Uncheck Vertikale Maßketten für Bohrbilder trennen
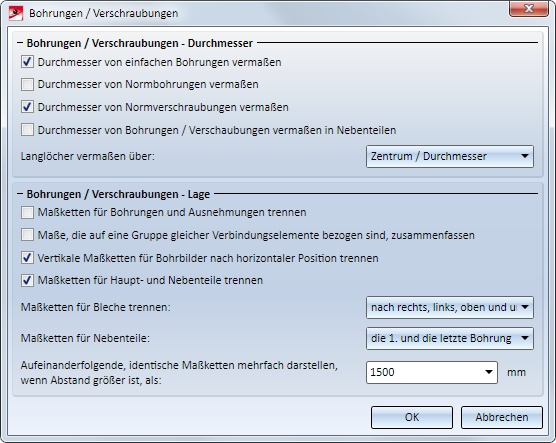Image resolution: width=556 pixels, height=443 pixels. tap(27, 258)
